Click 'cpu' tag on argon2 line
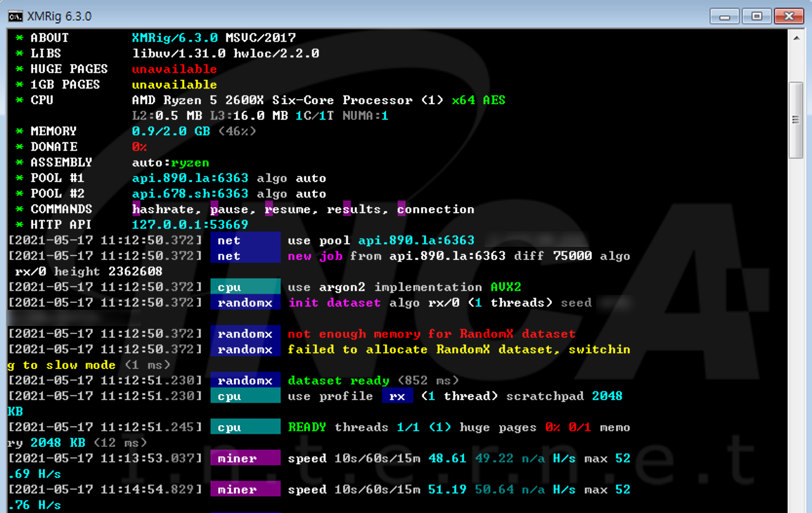 click(245, 287)
